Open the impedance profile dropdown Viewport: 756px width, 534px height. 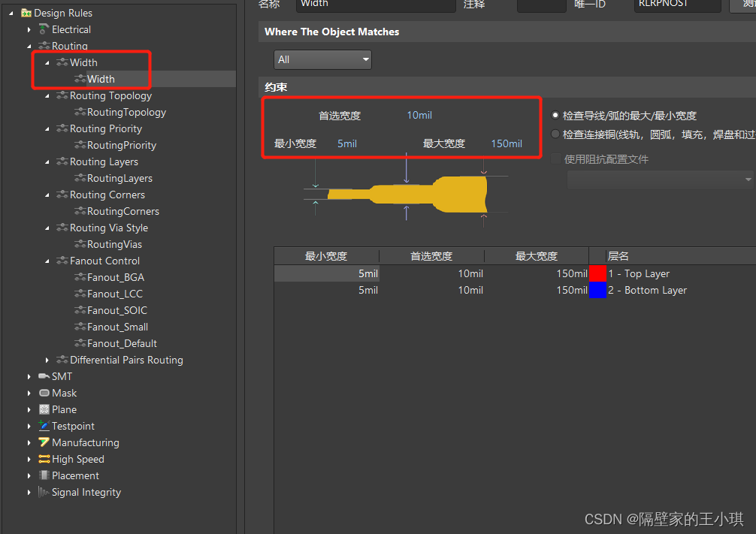point(661,180)
